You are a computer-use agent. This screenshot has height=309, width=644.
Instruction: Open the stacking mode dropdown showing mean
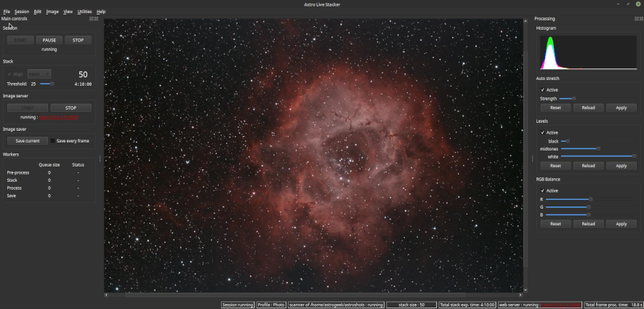39,74
